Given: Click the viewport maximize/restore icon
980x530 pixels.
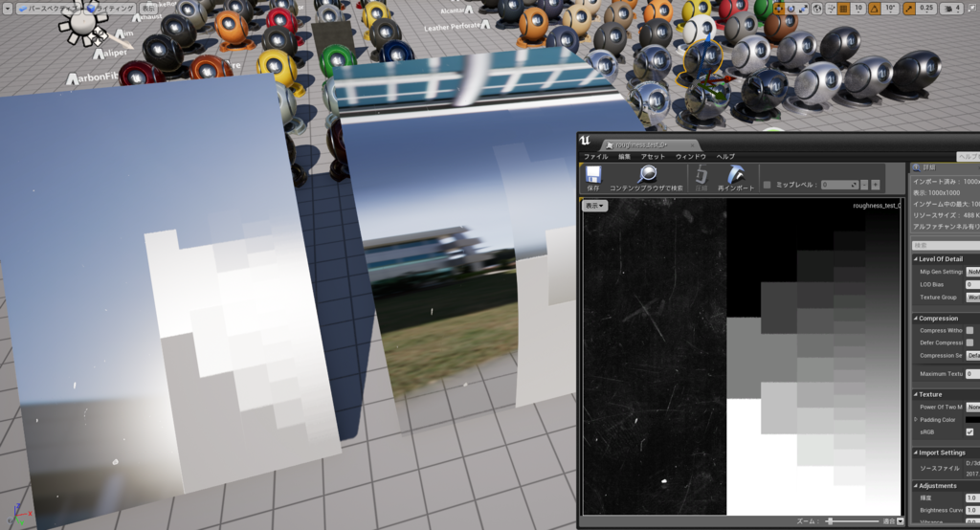Looking at the screenshot, I should tap(971, 9).
